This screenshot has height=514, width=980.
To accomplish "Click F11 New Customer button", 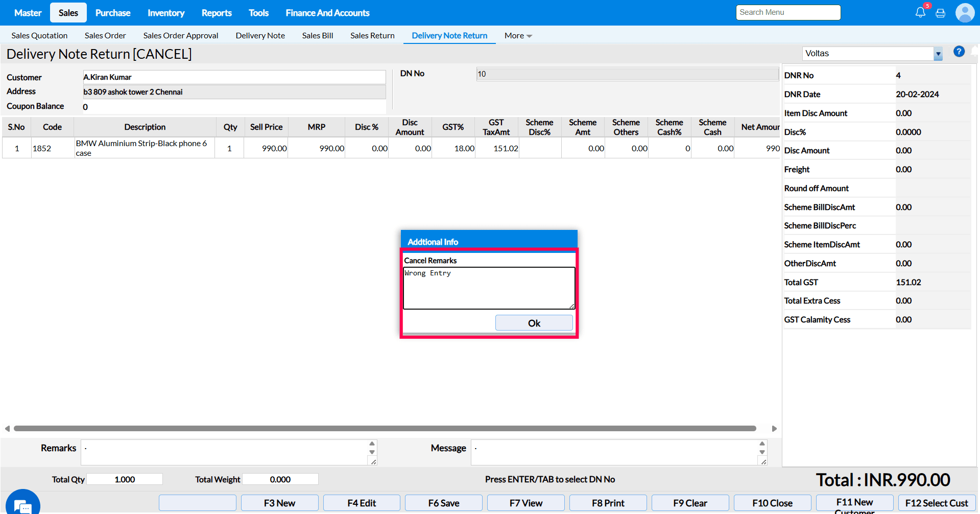I will click(x=855, y=503).
